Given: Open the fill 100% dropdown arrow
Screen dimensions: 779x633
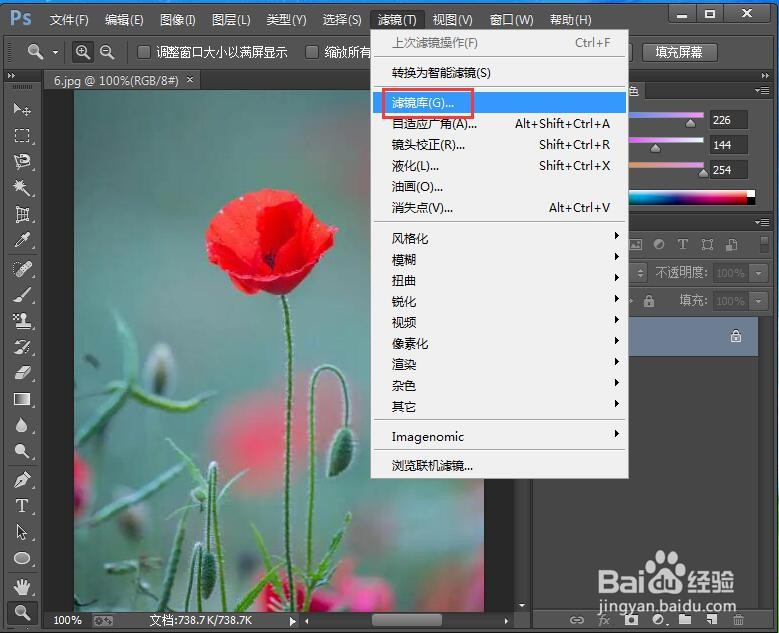Looking at the screenshot, I should (758, 301).
